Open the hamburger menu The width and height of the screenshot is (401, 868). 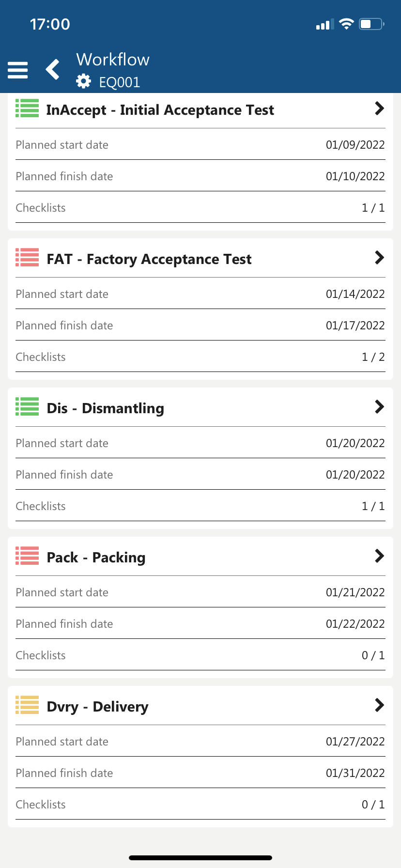click(18, 70)
